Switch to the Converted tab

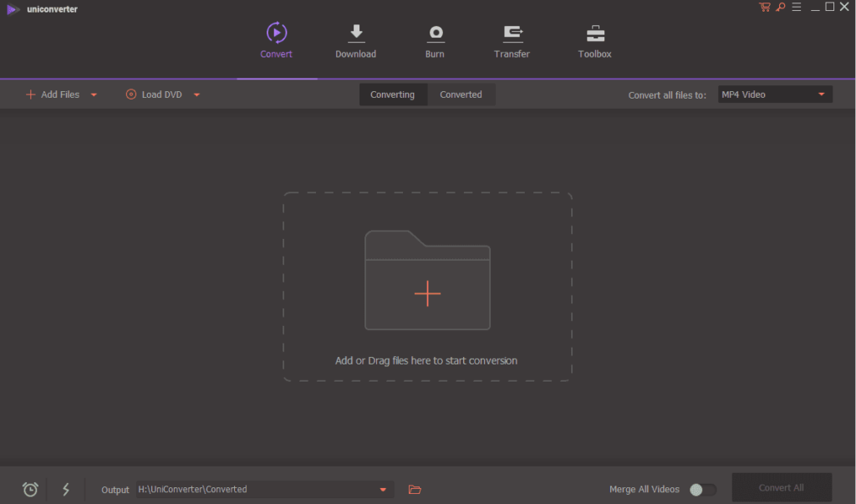(461, 94)
